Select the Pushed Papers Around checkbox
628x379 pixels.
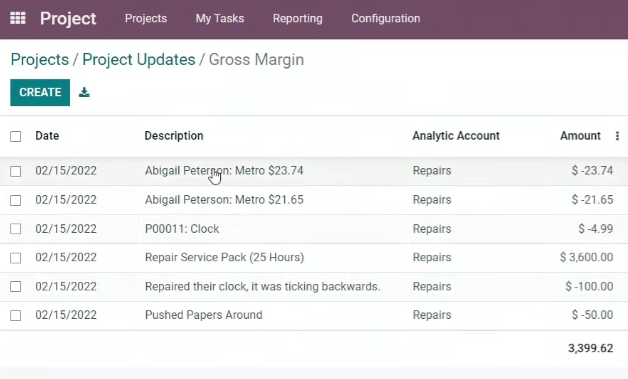[16, 315]
